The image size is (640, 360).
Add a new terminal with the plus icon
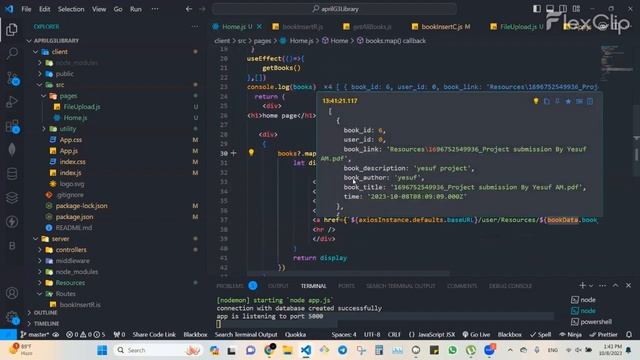coord(582,285)
